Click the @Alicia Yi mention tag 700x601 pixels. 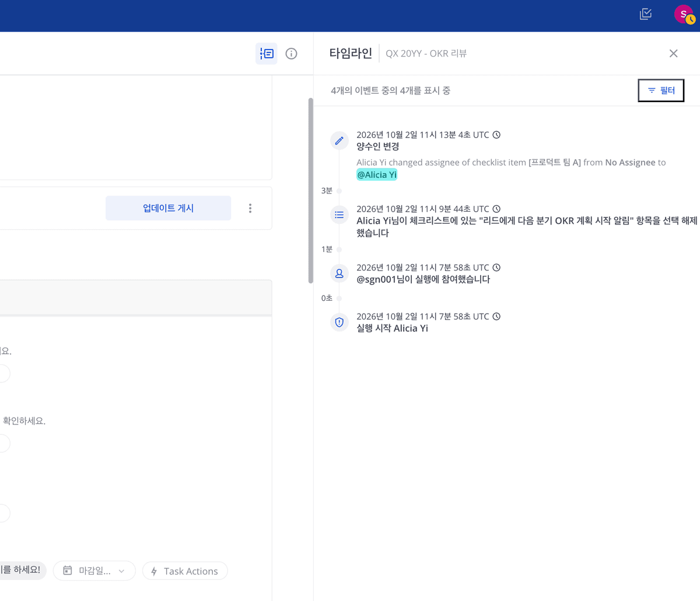pyautogui.click(x=377, y=175)
